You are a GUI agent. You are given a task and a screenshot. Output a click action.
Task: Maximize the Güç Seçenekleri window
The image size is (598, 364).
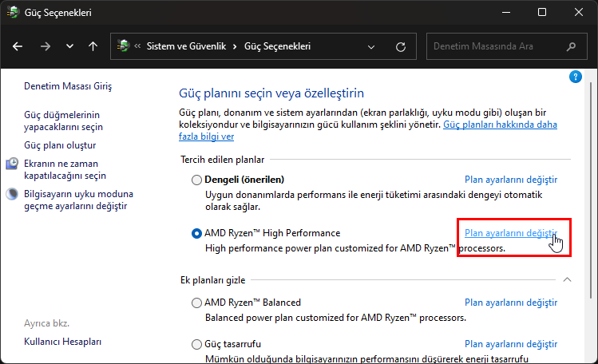pyautogui.click(x=542, y=12)
